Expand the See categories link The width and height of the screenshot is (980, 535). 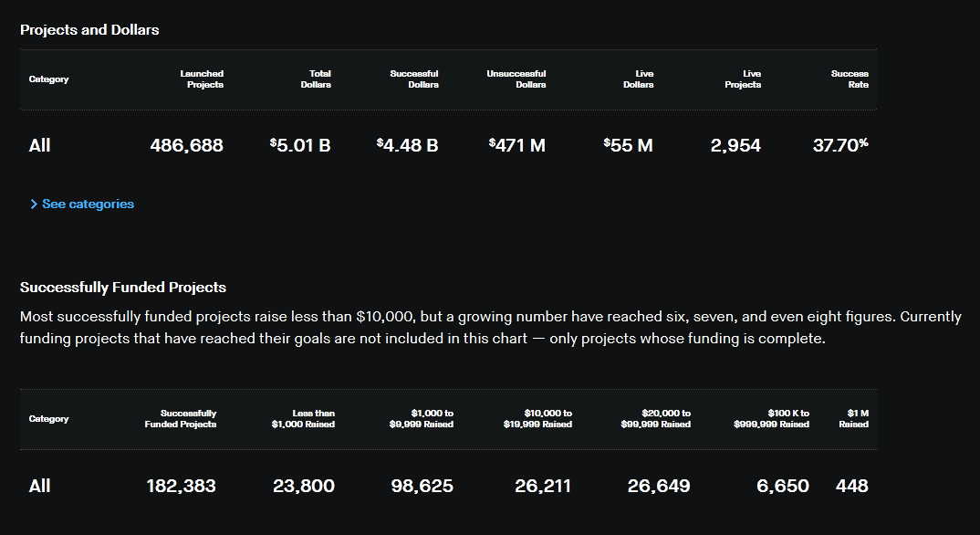tap(88, 205)
